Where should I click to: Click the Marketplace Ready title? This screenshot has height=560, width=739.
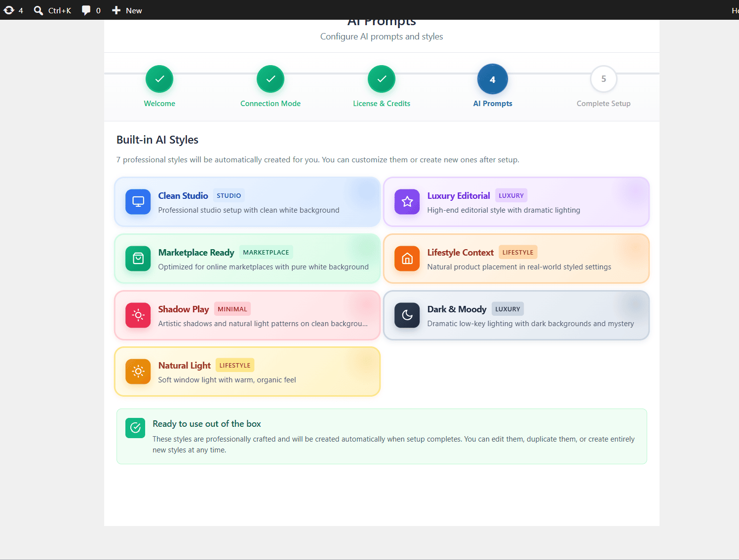pos(196,253)
